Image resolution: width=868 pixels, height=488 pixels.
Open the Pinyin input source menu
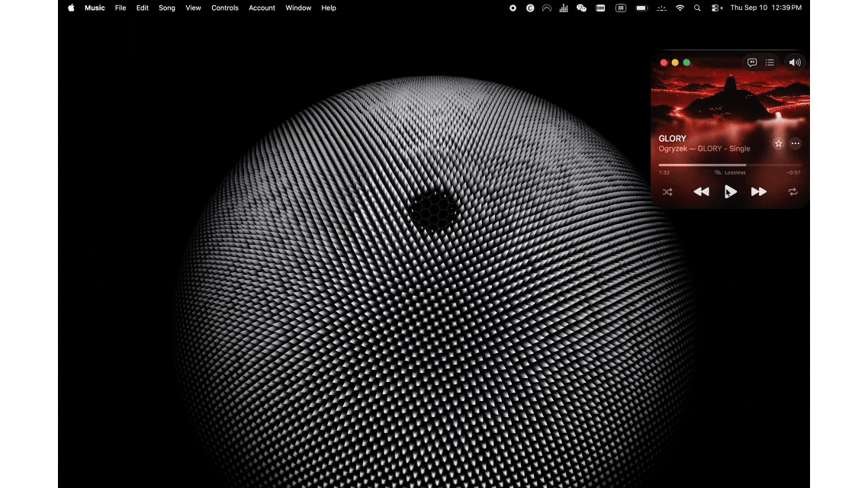(x=621, y=8)
